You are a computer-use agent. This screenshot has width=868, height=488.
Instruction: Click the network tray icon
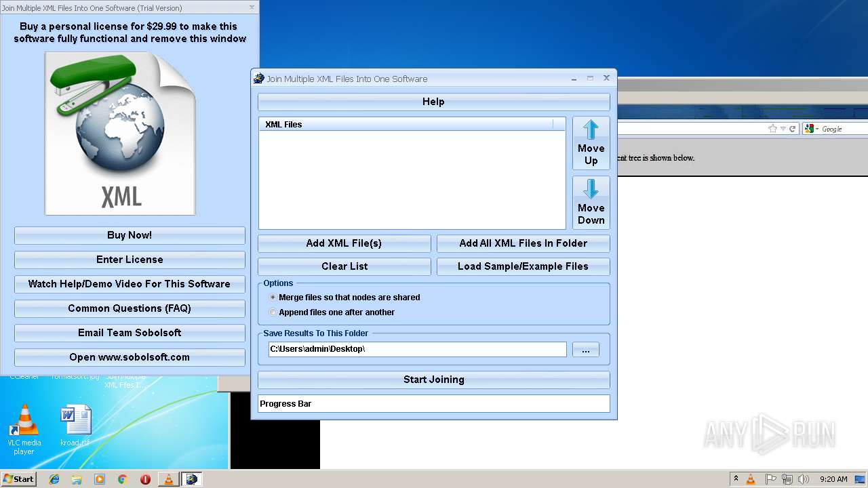(x=787, y=479)
